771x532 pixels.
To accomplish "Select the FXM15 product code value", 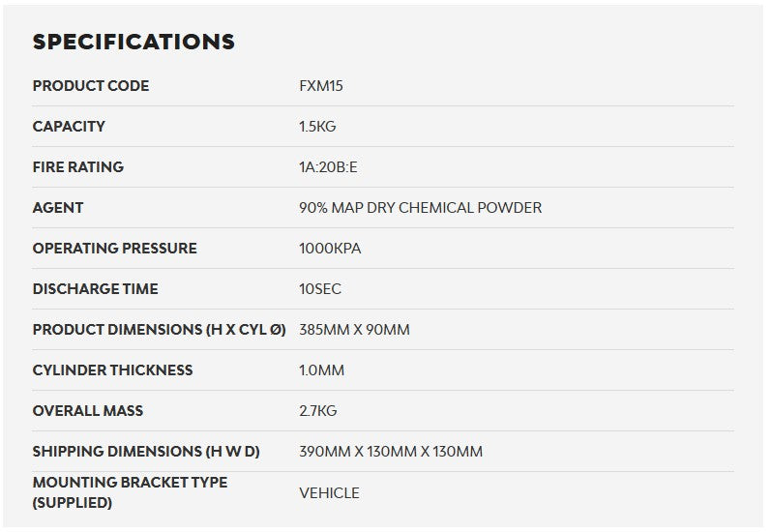I will coord(321,86).
